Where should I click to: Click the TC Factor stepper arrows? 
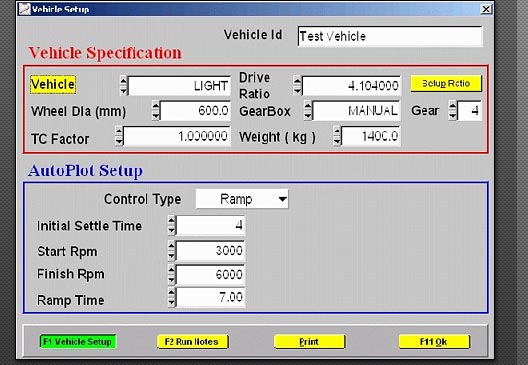(x=119, y=136)
